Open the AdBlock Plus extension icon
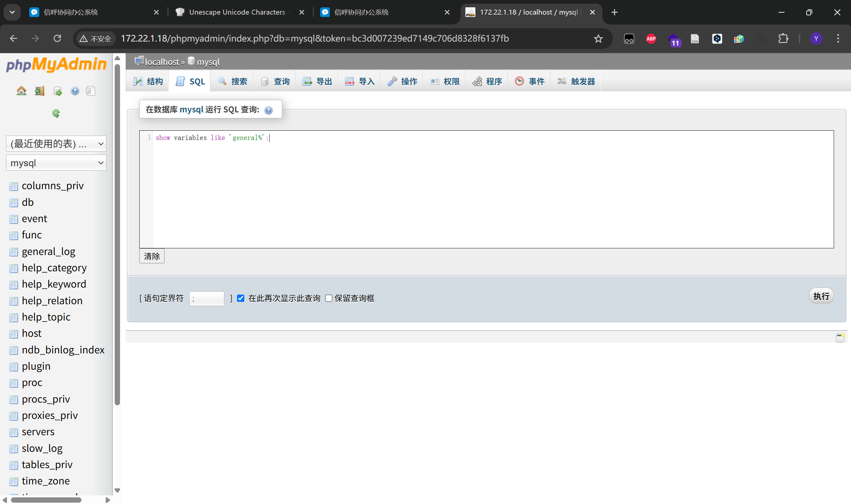This screenshot has height=504, width=851. pyautogui.click(x=651, y=39)
